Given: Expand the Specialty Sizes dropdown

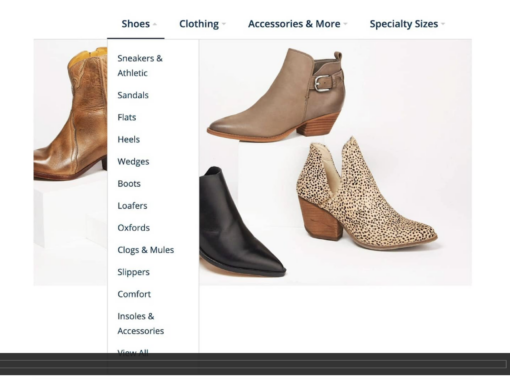Looking at the screenshot, I should 404,24.
